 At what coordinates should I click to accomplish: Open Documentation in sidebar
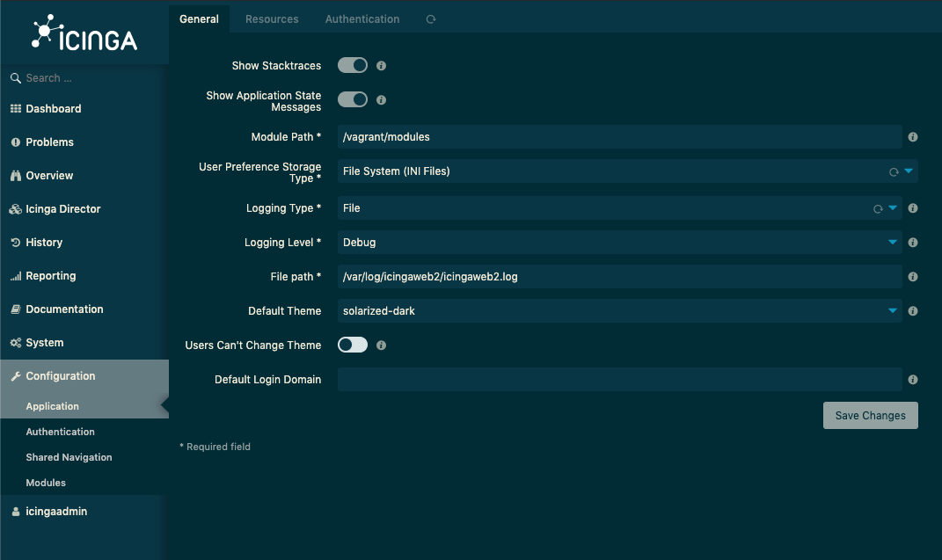(84, 309)
